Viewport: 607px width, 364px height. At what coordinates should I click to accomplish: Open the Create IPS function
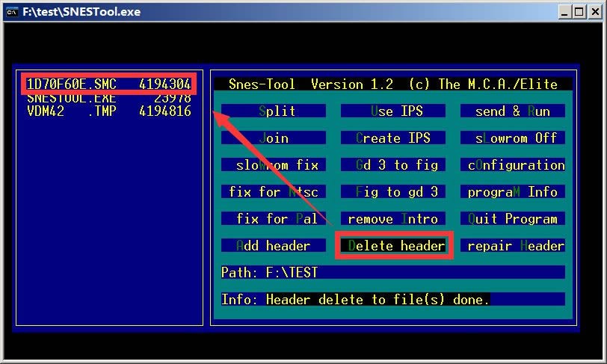pos(393,138)
